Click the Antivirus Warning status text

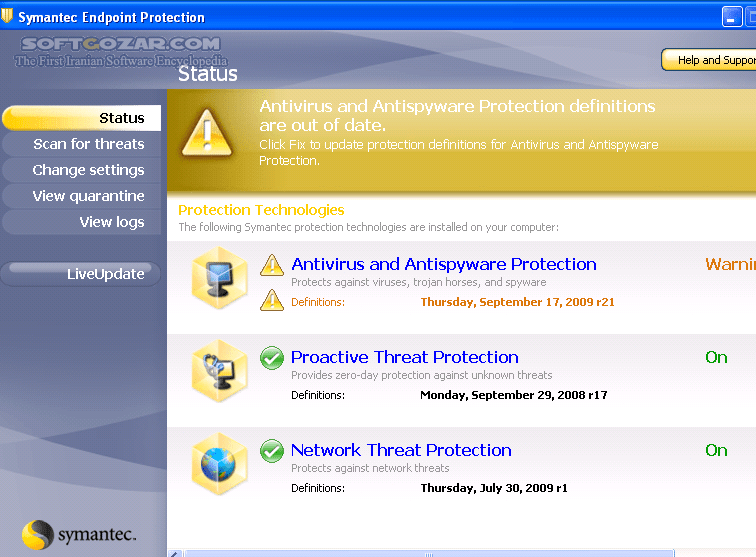730,264
